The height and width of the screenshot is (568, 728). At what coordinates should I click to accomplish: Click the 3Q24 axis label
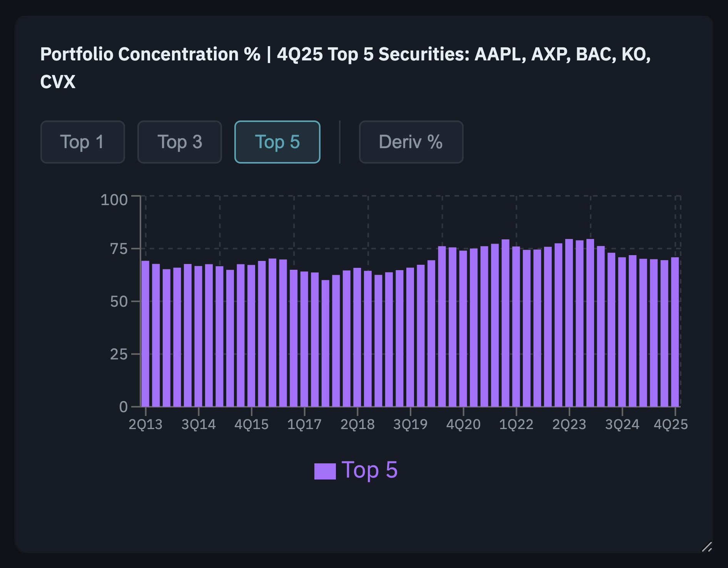pos(622,424)
